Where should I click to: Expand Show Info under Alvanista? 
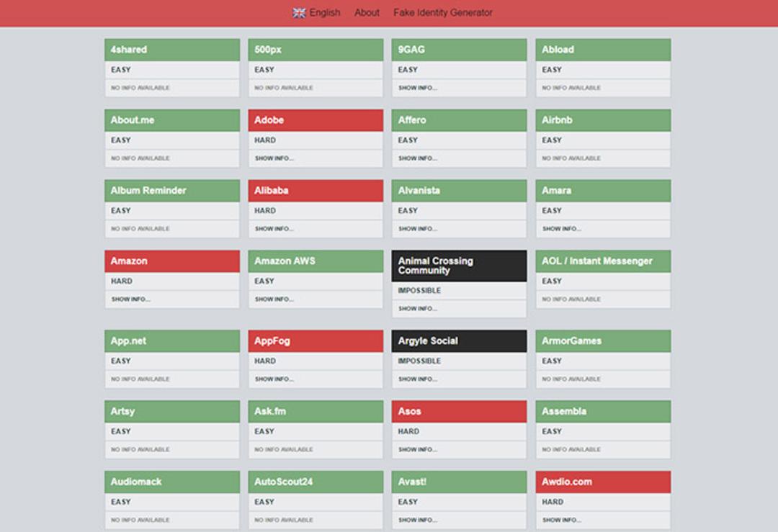pyautogui.click(x=418, y=229)
